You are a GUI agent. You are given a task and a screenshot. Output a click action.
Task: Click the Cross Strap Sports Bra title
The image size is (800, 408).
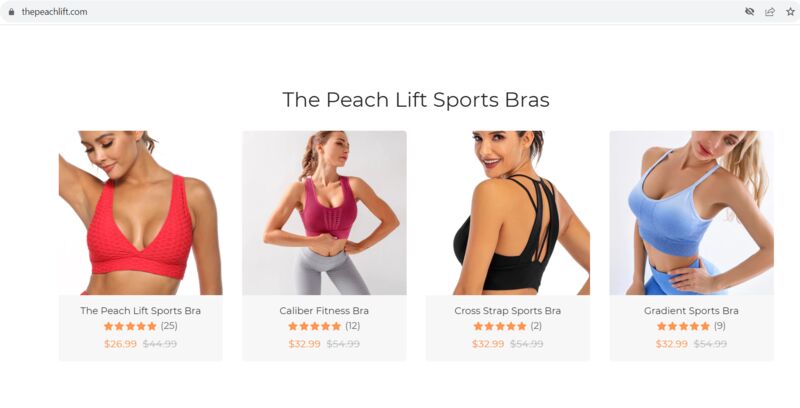pyautogui.click(x=508, y=311)
